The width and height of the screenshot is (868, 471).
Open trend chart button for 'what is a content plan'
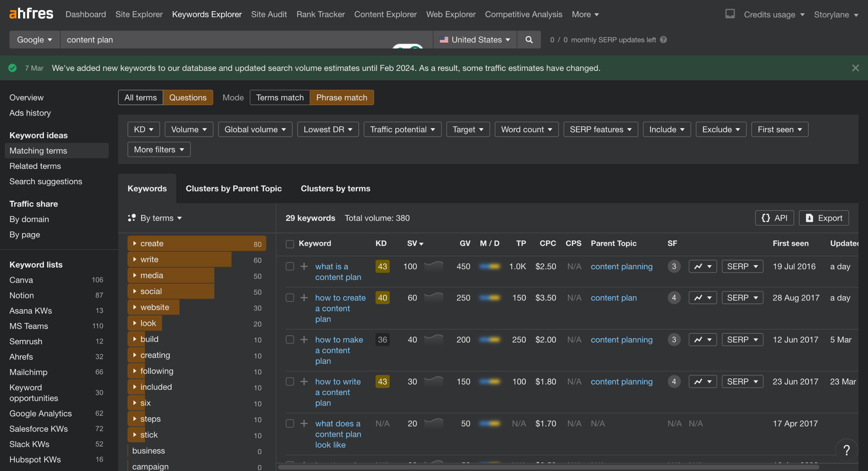point(703,266)
